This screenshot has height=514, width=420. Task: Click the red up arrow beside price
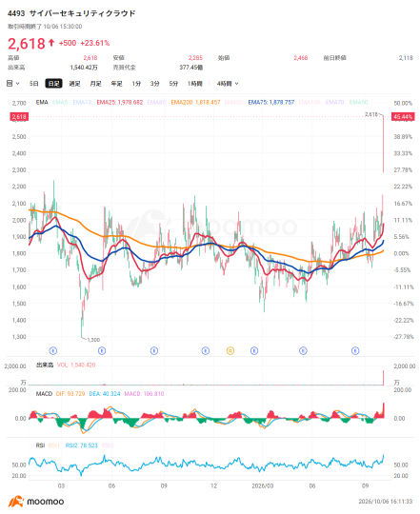(51, 43)
